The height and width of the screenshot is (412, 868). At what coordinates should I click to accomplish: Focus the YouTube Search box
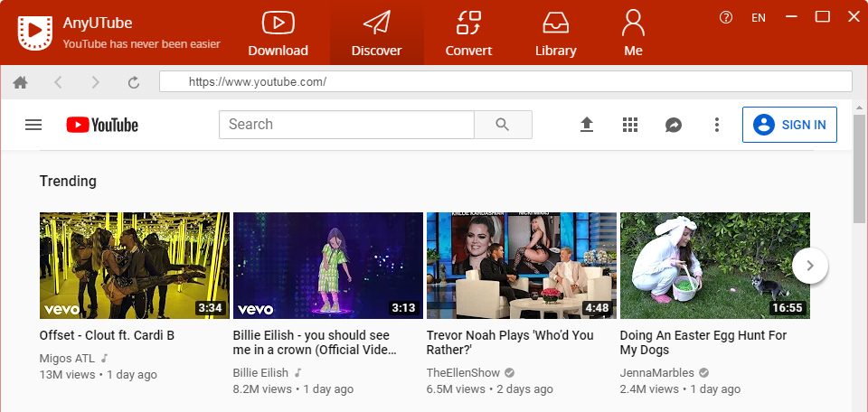(x=346, y=125)
